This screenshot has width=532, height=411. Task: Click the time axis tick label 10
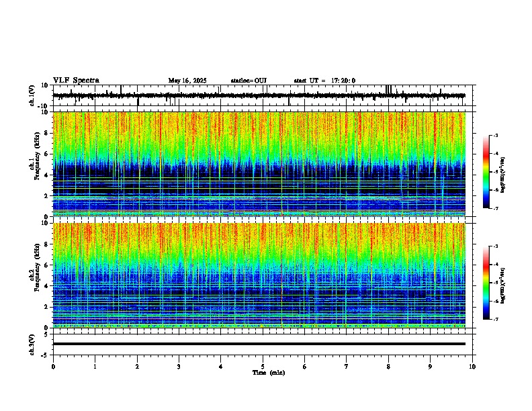click(x=472, y=367)
